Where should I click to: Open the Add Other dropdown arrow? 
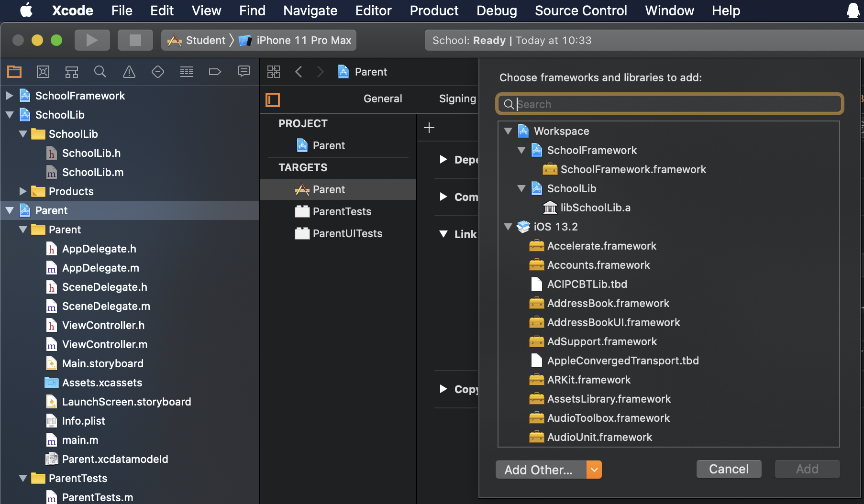(594, 470)
